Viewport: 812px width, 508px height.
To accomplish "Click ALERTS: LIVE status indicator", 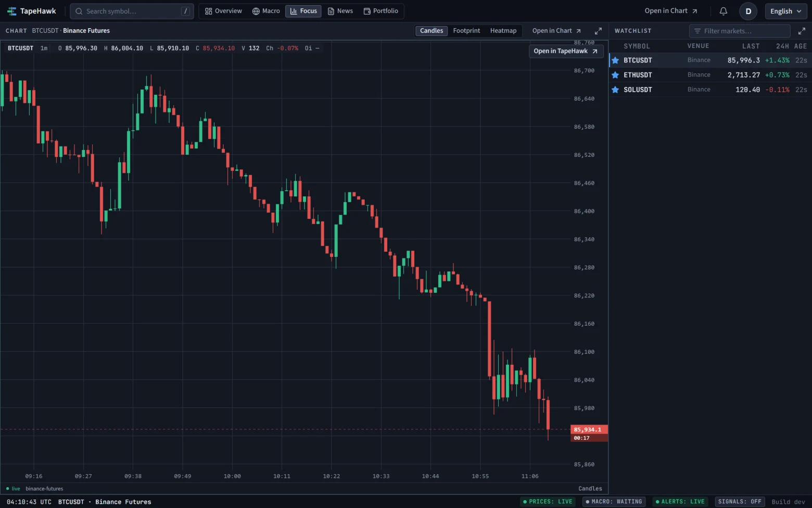I will [680, 502].
